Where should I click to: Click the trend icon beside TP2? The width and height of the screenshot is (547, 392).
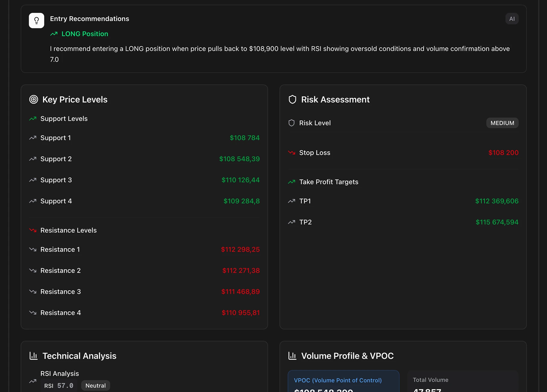click(291, 222)
